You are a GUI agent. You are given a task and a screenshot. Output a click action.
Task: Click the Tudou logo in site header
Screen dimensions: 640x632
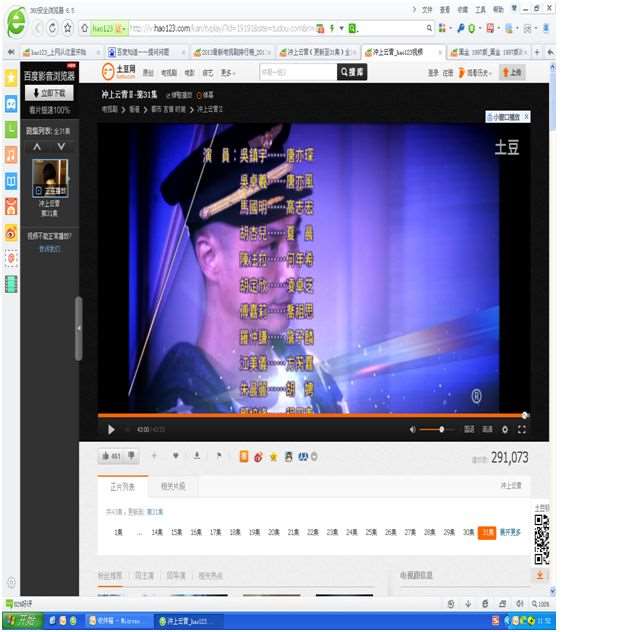click(x=118, y=71)
